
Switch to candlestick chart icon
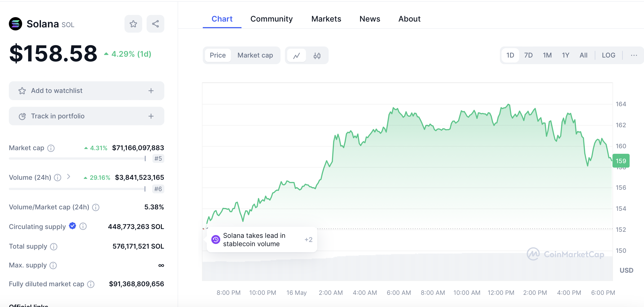click(x=317, y=56)
